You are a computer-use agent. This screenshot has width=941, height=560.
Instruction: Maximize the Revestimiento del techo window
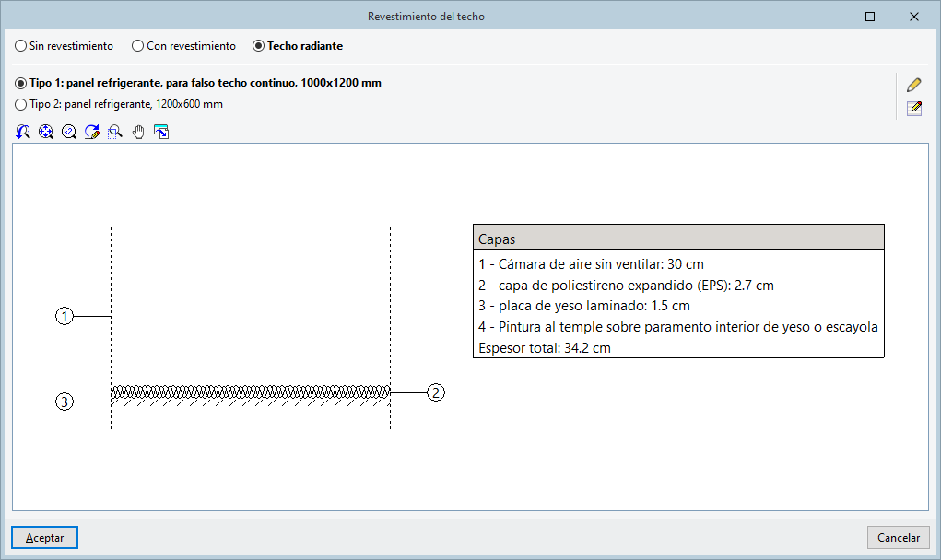coord(870,17)
